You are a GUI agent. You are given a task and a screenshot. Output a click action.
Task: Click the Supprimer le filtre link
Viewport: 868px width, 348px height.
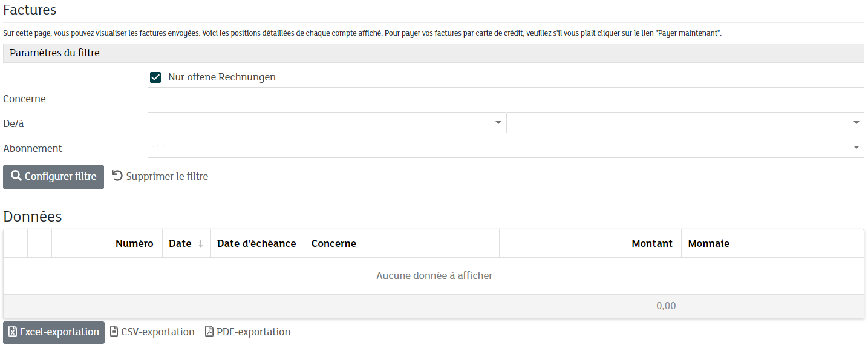click(x=166, y=177)
